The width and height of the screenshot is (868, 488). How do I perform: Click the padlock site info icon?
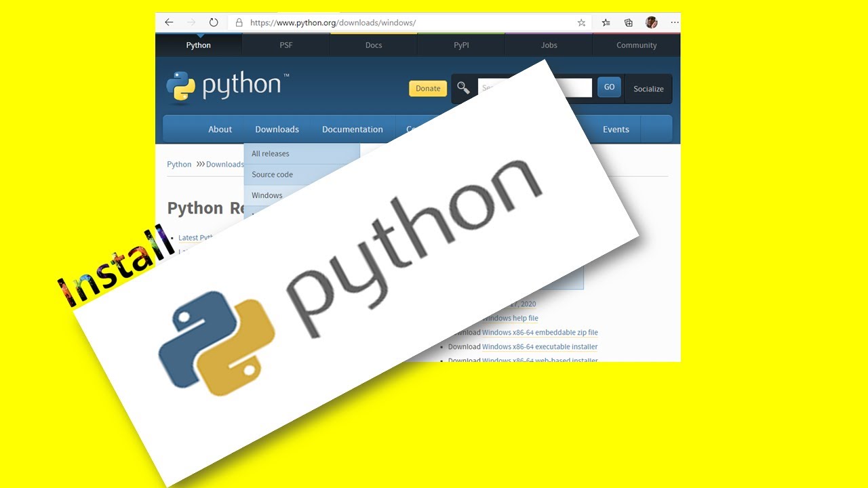(239, 22)
